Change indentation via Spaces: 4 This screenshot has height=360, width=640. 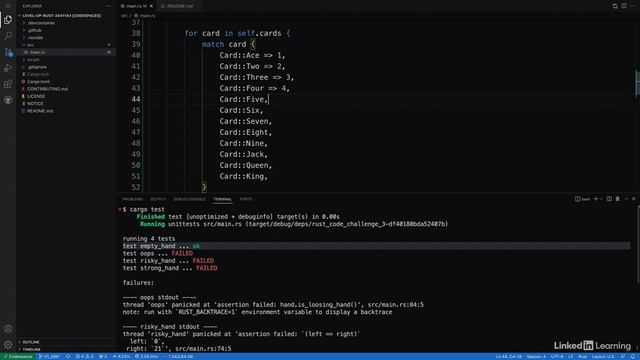pyautogui.click(x=536, y=357)
